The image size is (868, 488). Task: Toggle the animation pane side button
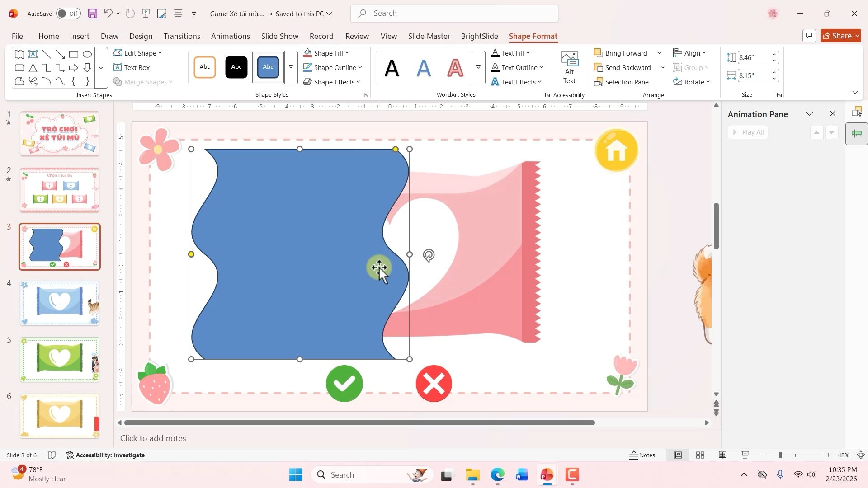[857, 134]
